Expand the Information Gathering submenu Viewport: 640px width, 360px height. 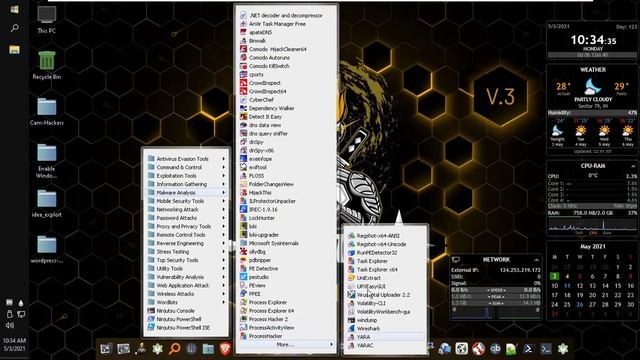click(x=187, y=184)
